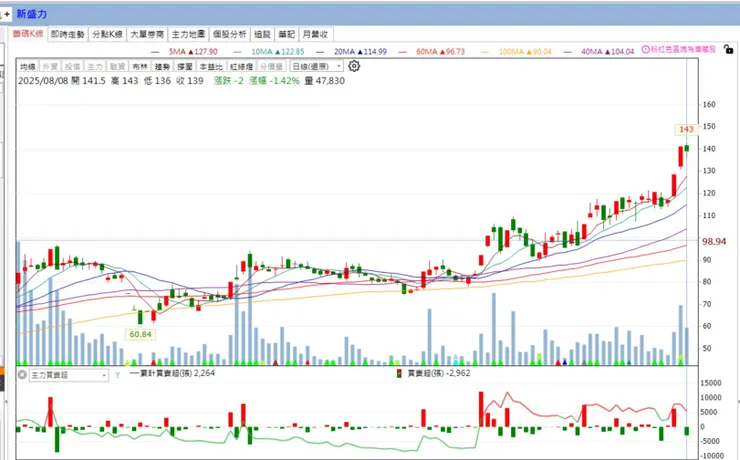This screenshot has height=460, width=740.
Task: Open the 分點K線 tab
Action: [x=107, y=34]
